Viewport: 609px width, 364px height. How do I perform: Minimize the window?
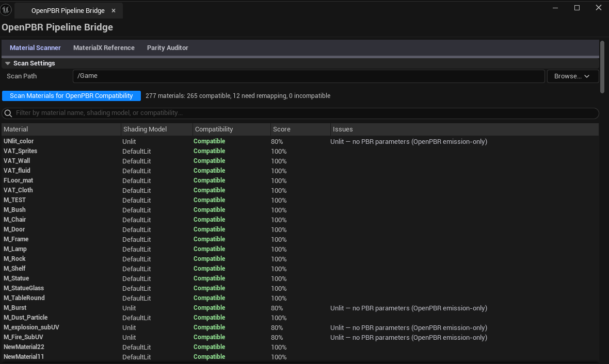(x=555, y=8)
